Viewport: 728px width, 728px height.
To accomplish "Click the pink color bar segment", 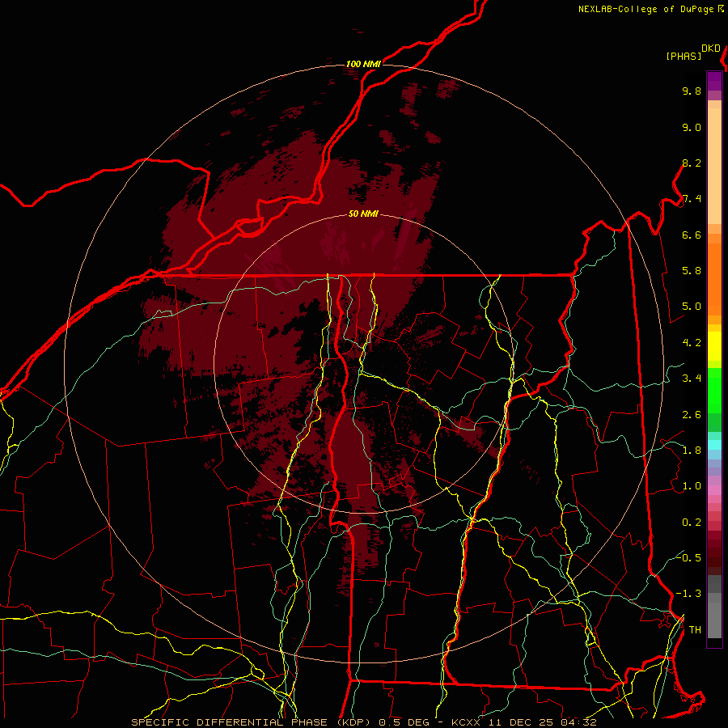I will [714, 490].
